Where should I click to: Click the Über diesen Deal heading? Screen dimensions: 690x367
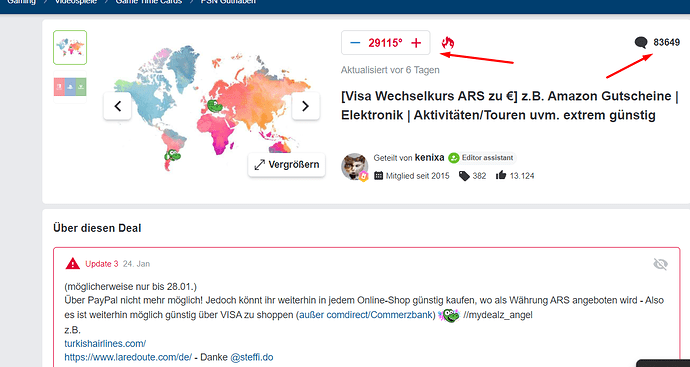click(97, 228)
